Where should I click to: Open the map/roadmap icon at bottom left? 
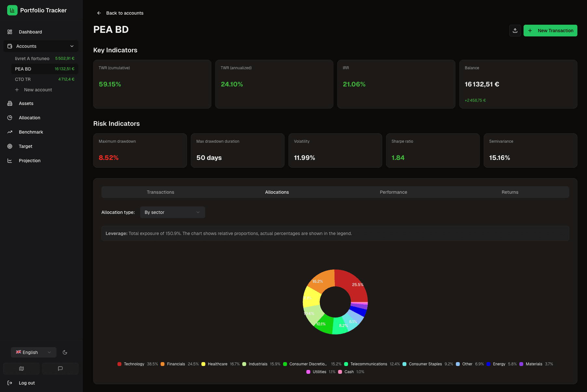tap(21, 368)
